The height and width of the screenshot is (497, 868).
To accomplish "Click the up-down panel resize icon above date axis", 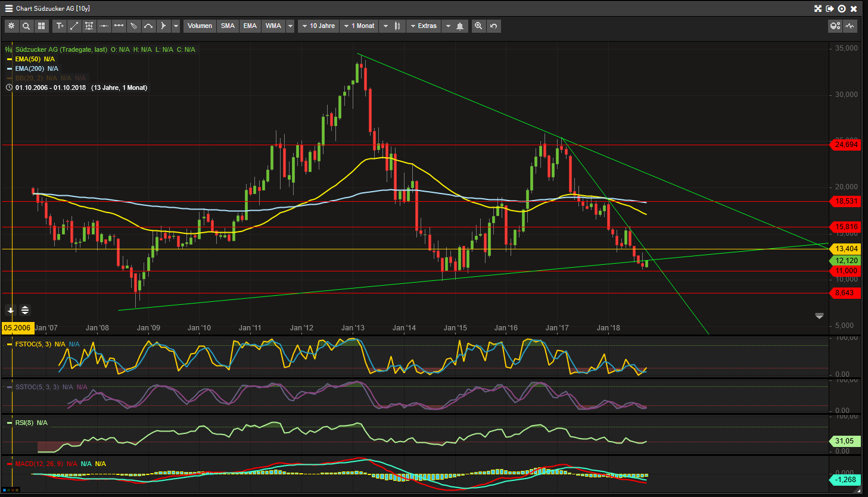I will click(x=25, y=310).
